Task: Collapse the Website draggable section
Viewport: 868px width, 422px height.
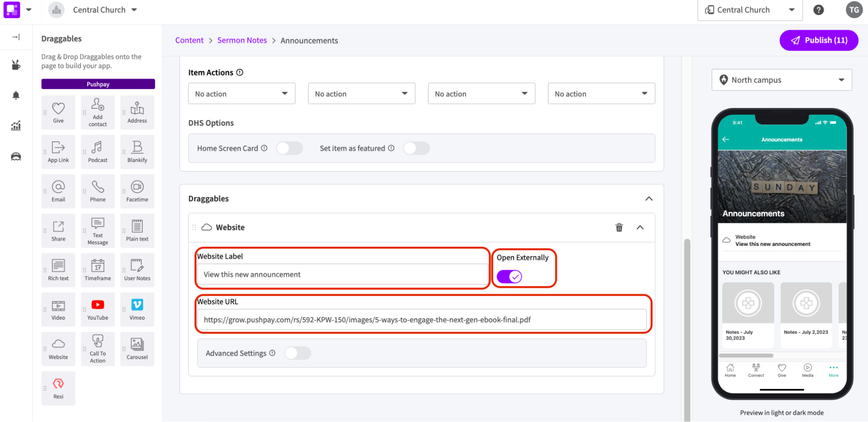Action: click(640, 227)
